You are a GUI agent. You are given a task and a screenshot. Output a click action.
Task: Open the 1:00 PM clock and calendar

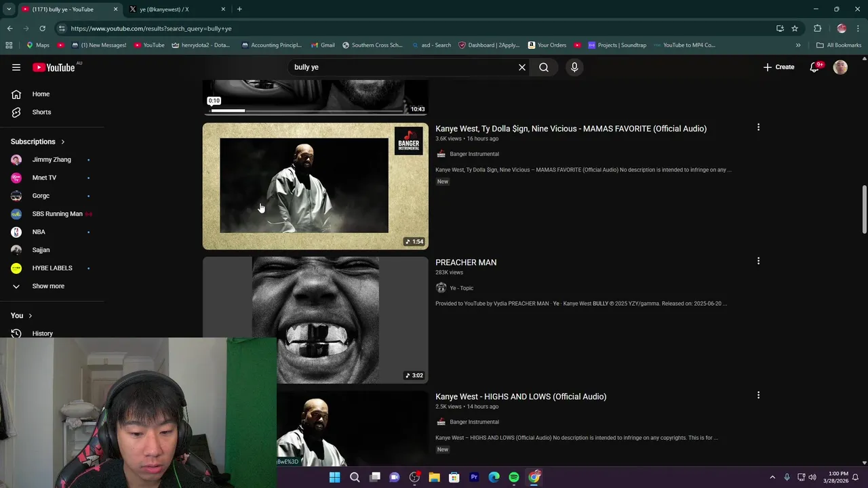[x=835, y=477]
